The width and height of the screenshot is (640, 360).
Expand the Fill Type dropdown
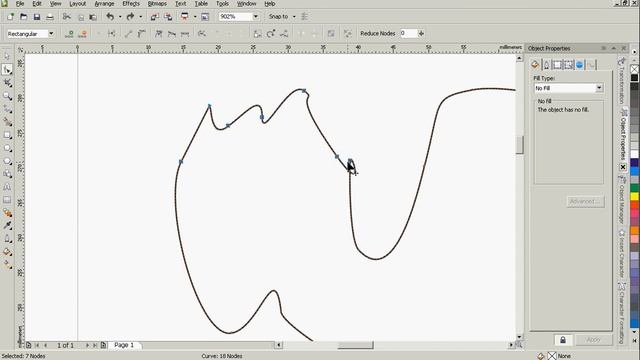coord(599,88)
